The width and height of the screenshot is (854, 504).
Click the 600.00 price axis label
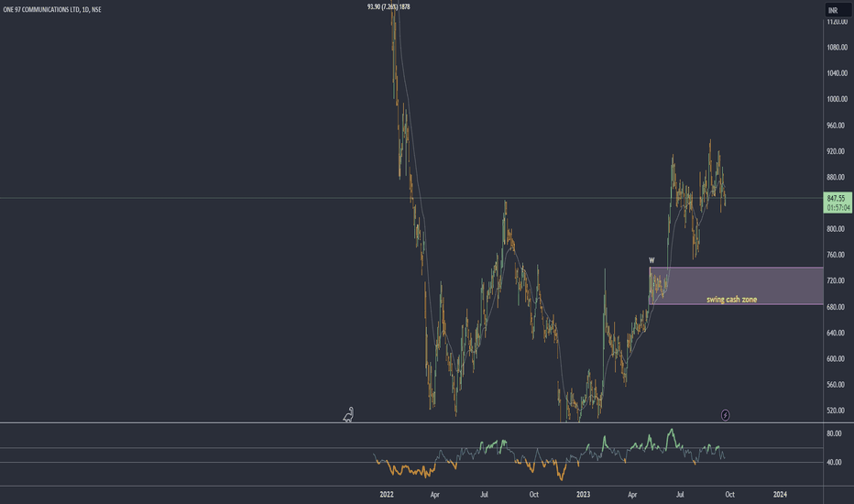[836, 358]
